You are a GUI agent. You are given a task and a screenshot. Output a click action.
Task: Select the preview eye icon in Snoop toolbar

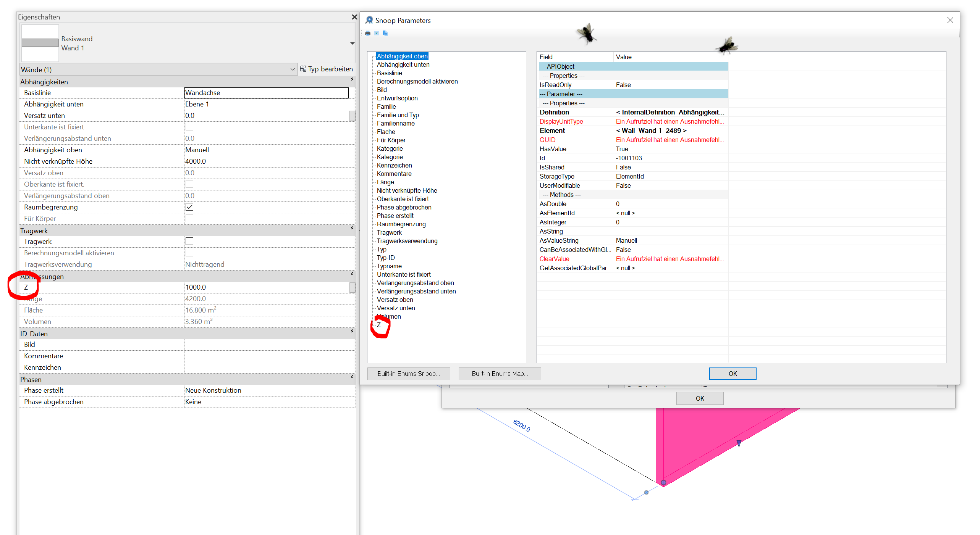pyautogui.click(x=377, y=34)
